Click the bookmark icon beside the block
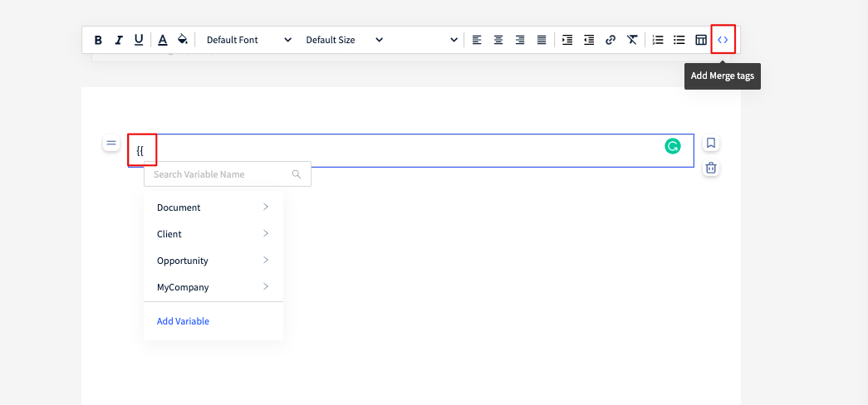The height and width of the screenshot is (405, 868). pyautogui.click(x=711, y=144)
